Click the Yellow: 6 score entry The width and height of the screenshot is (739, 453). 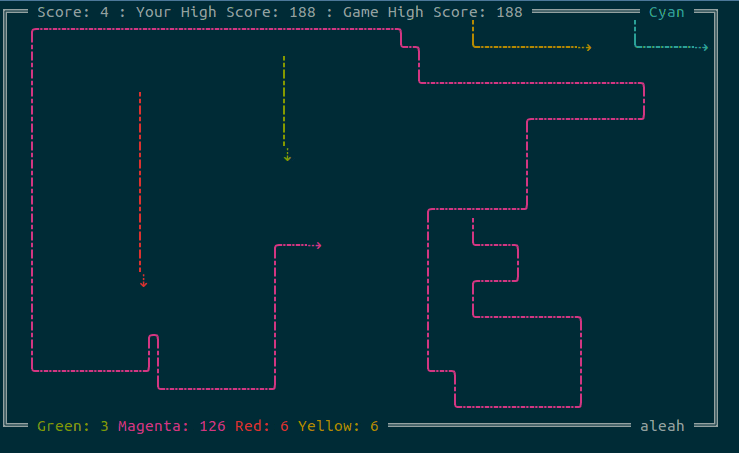[x=338, y=426]
